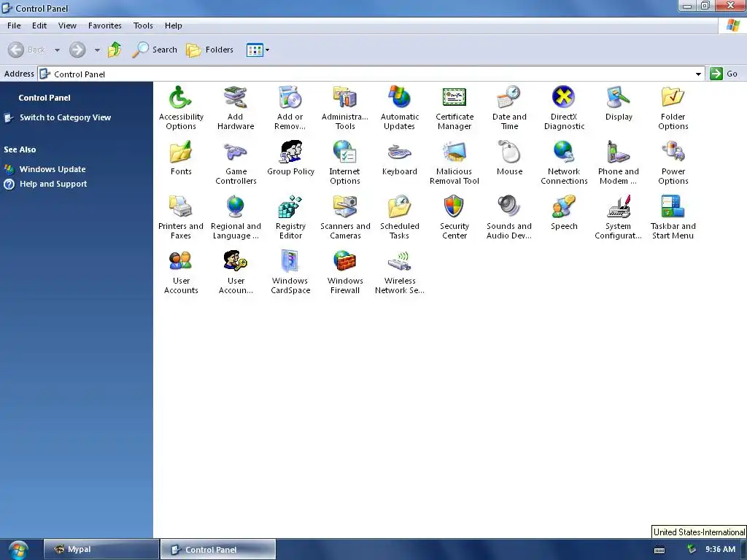The image size is (747, 560).
Task: Expand the Address bar dropdown
Action: (698, 74)
